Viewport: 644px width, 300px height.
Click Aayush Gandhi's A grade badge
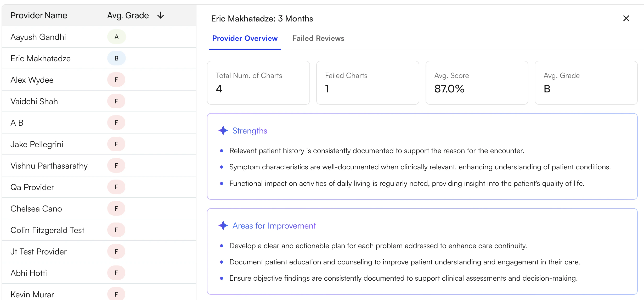point(116,37)
